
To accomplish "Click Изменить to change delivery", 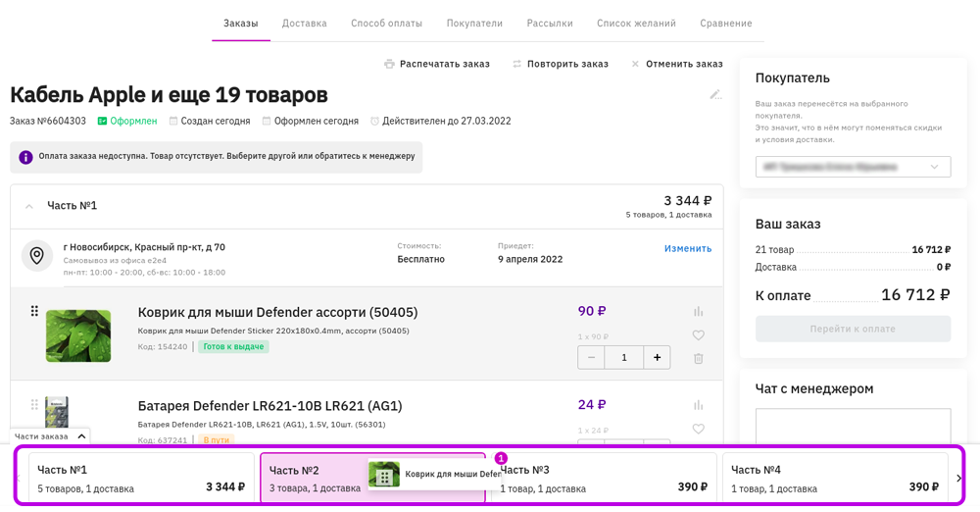I will coord(688,248).
